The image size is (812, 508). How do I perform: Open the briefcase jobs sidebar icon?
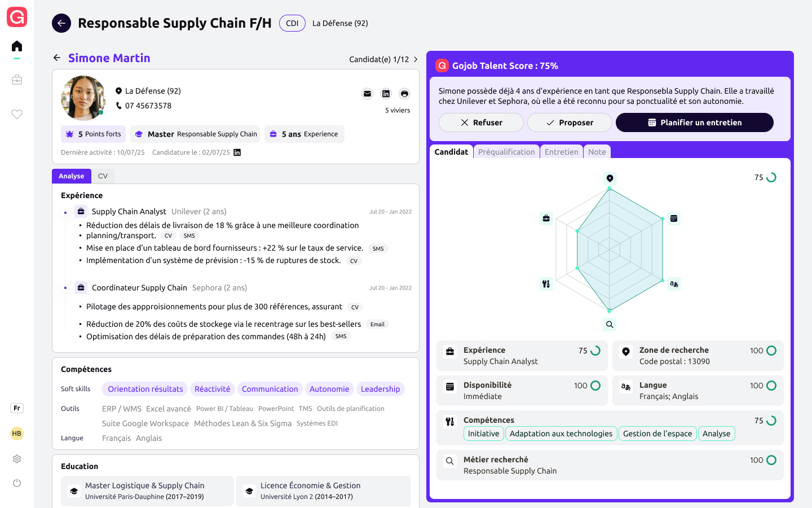click(17, 80)
